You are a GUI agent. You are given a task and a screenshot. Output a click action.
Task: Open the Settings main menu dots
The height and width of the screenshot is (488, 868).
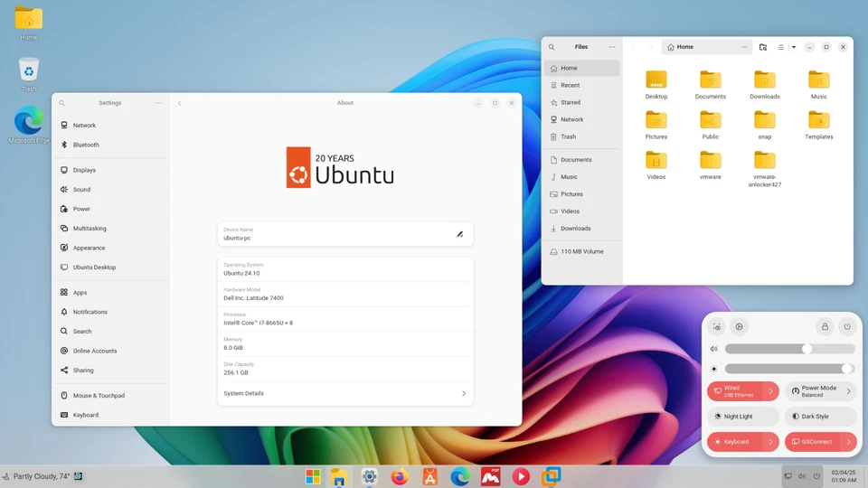(158, 103)
